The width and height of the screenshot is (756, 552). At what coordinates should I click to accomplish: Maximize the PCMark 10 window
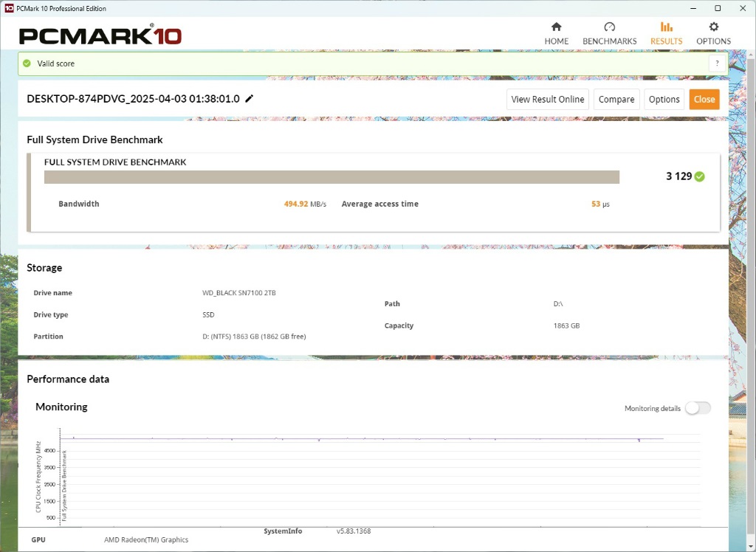tap(718, 8)
